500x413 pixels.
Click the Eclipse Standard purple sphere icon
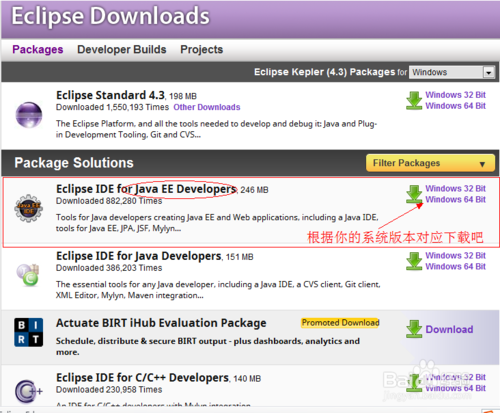29,115
